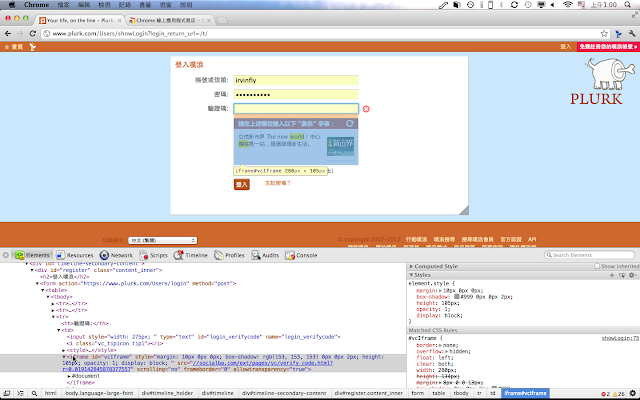Collapse the Styles section

coord(413,274)
